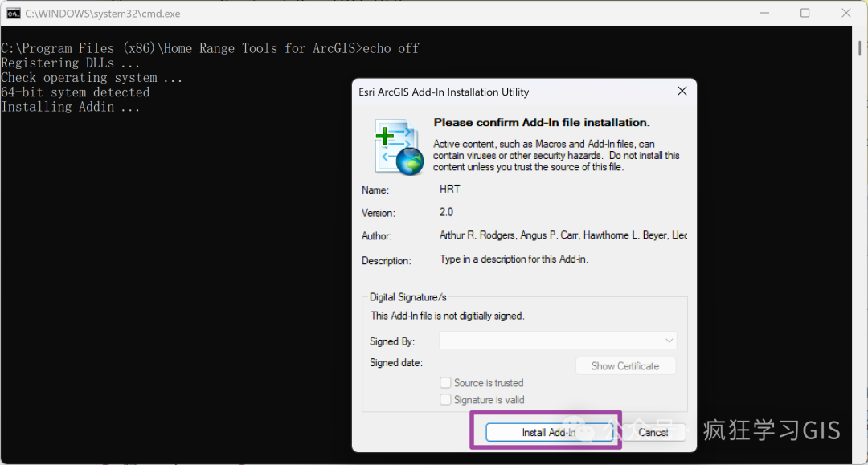Open the Signed By dropdown

pyautogui.click(x=558, y=340)
